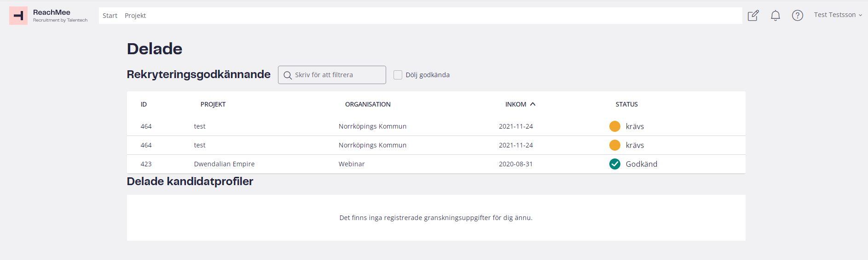Image resolution: width=868 pixels, height=260 pixels.
Task: Click the magnifier icon in filter field
Action: [288, 75]
